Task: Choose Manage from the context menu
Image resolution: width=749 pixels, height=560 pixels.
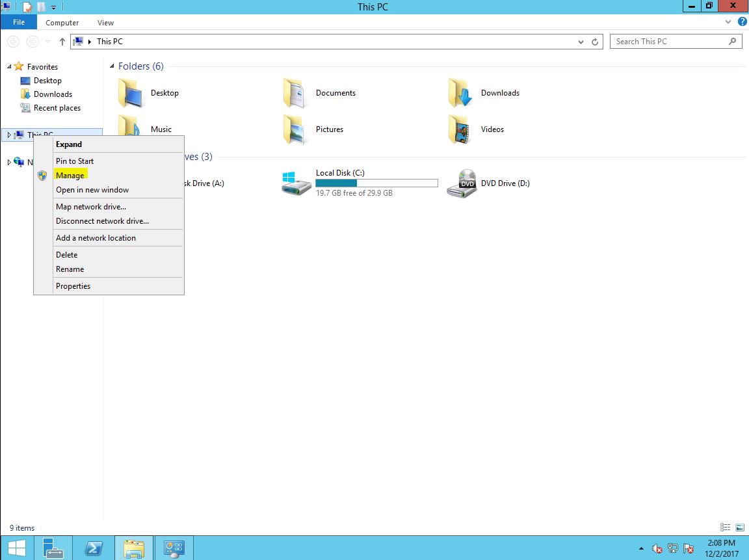Action: pos(70,176)
